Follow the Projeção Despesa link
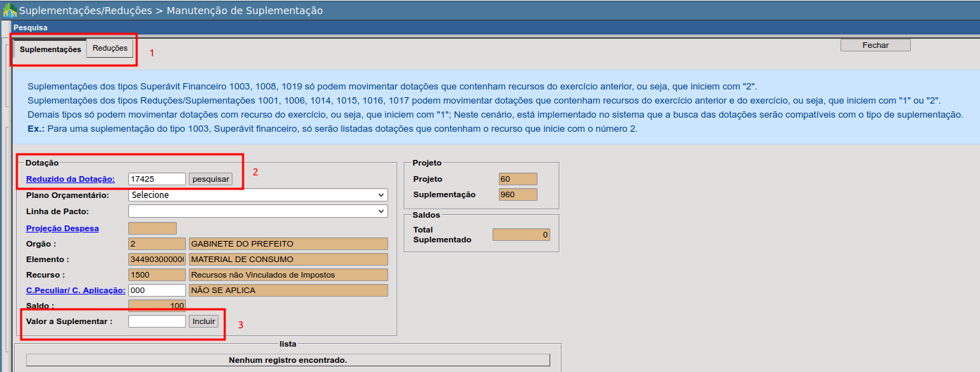The width and height of the screenshot is (980, 372). click(63, 228)
